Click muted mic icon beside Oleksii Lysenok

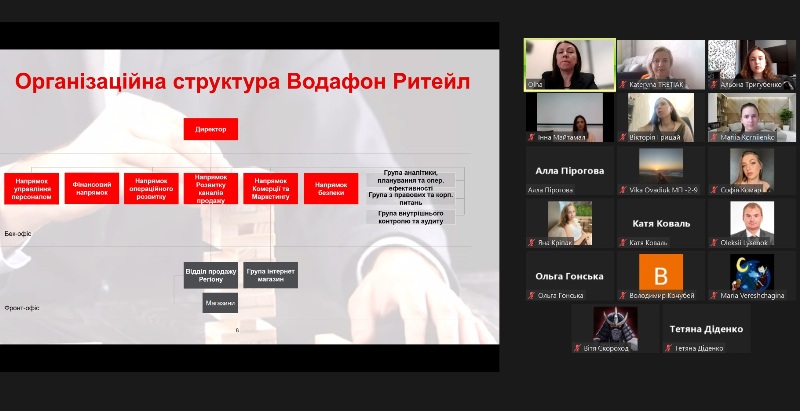point(714,243)
